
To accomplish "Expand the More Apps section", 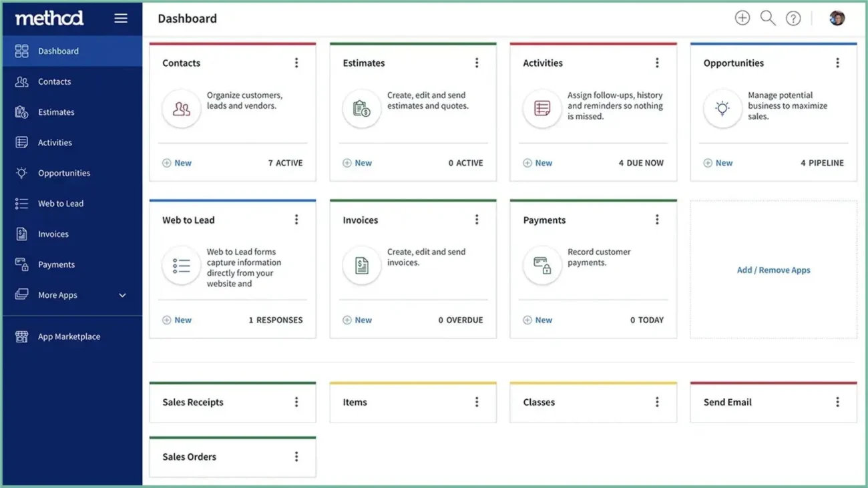I will [59, 294].
